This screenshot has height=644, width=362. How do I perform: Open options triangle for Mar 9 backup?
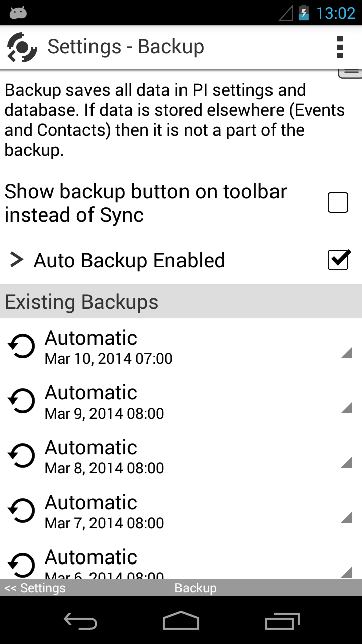click(346, 407)
